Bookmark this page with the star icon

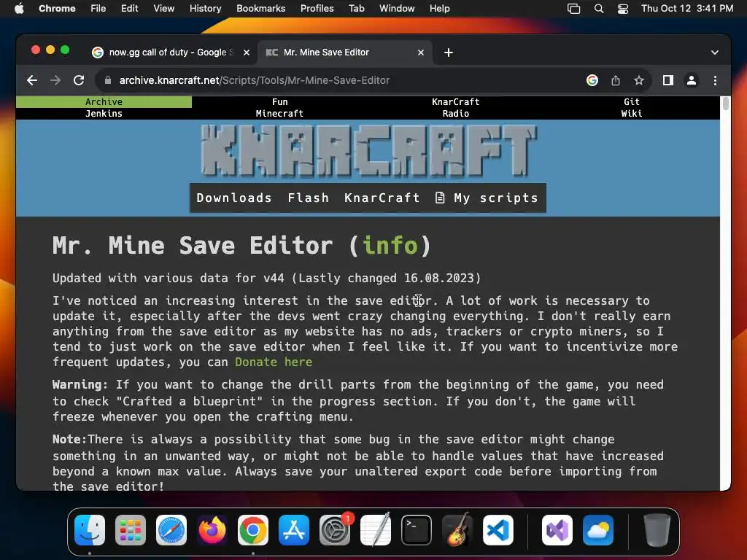(639, 80)
